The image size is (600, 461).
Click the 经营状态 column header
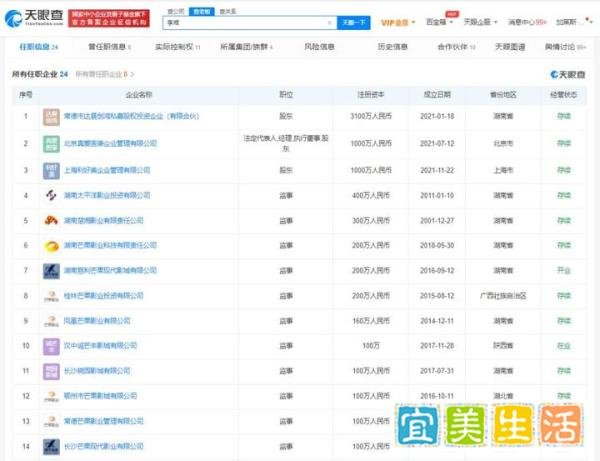(564, 94)
